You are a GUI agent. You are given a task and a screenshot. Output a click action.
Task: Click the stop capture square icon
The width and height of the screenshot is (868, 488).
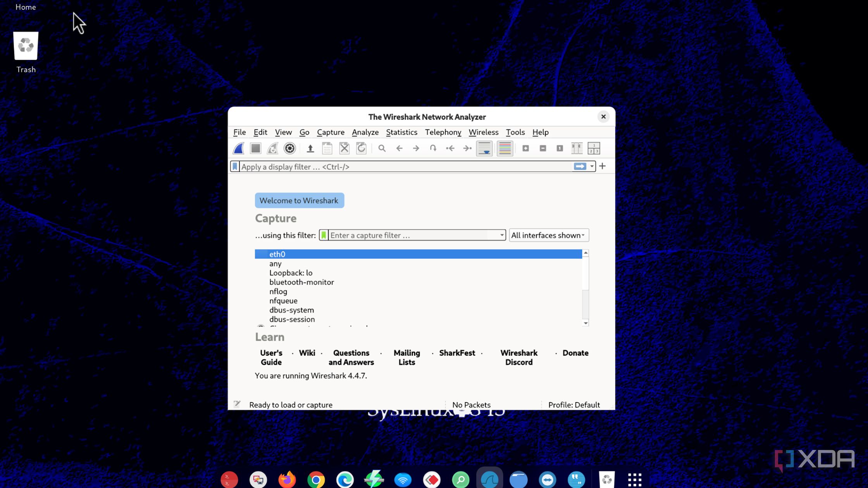pos(255,148)
